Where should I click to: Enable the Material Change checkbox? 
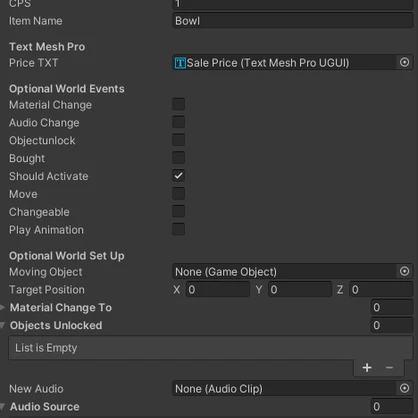pos(179,104)
